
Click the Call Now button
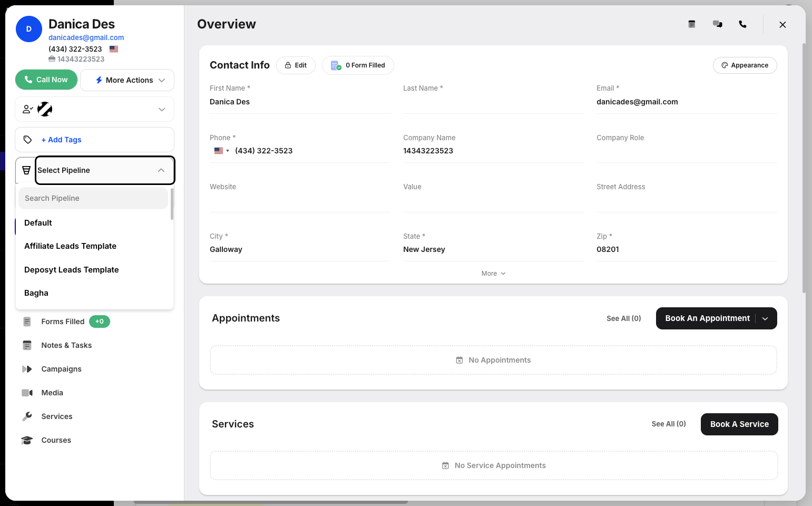point(46,80)
